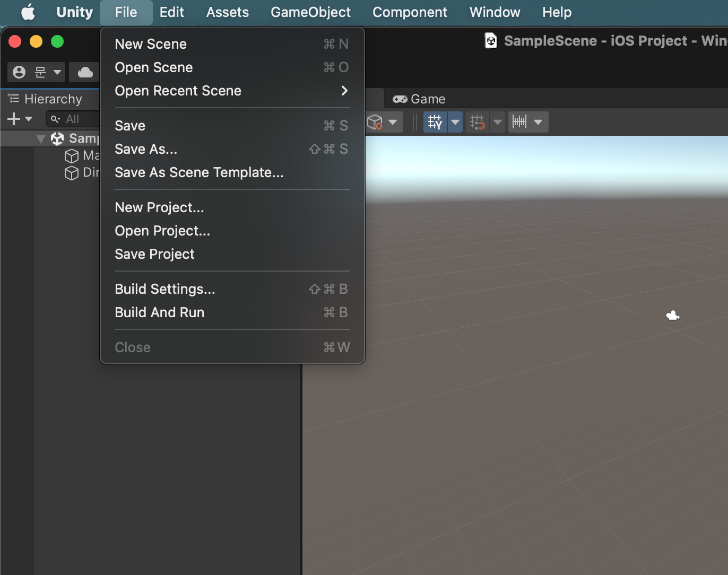
Task: Minimize the Unity window with yellow button
Action: [36, 41]
